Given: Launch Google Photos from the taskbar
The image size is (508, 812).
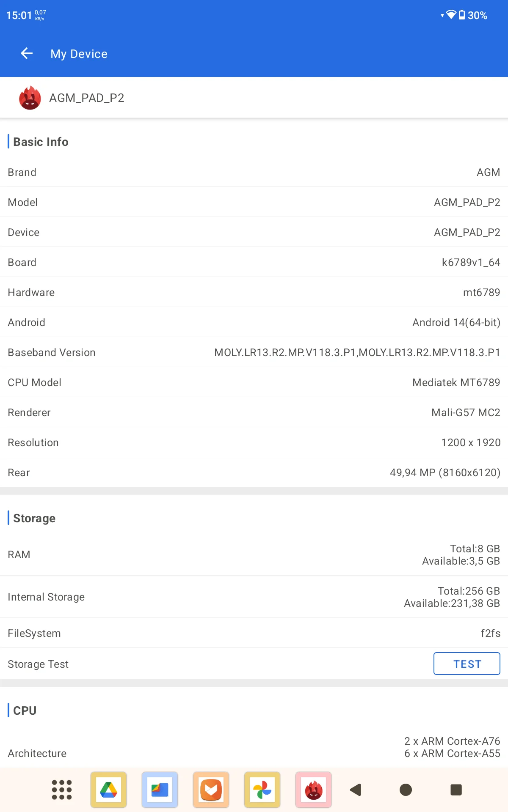Looking at the screenshot, I should coord(262,790).
